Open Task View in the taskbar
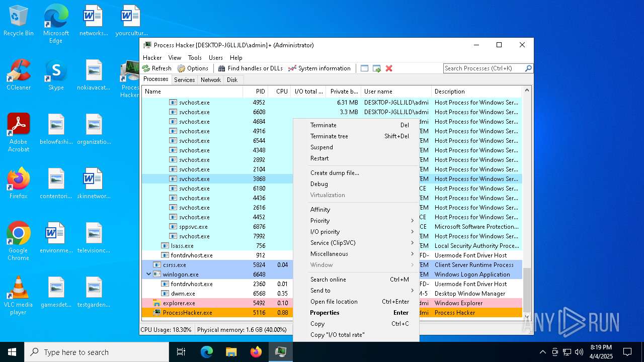The width and height of the screenshot is (644, 362). point(181,352)
